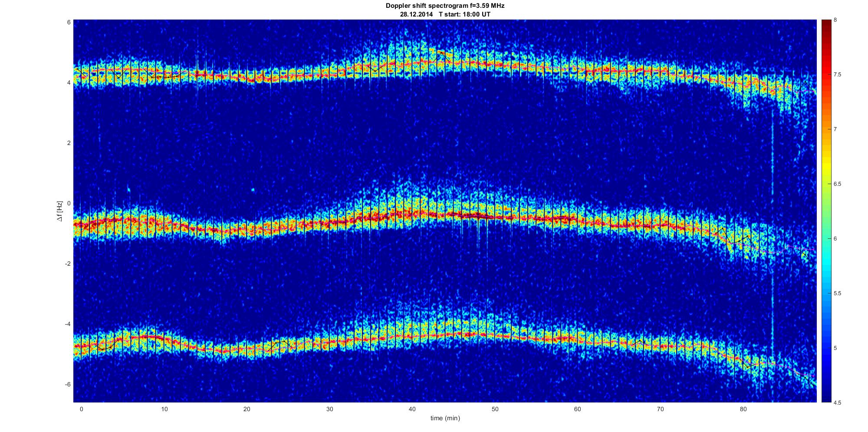Viewport: 868px width, 432px height.
Task: Click the dark blue bottom of the colorbar
Action: (x=826, y=399)
